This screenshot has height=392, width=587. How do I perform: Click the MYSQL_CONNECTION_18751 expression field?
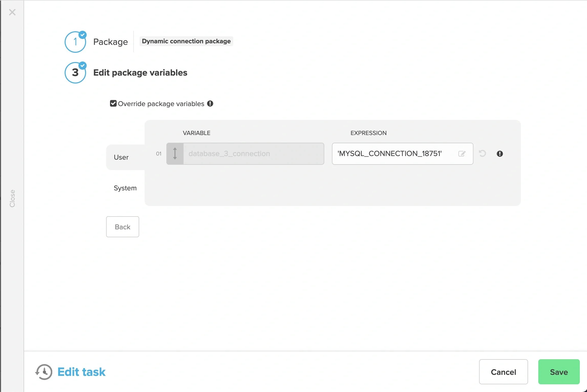click(x=402, y=154)
